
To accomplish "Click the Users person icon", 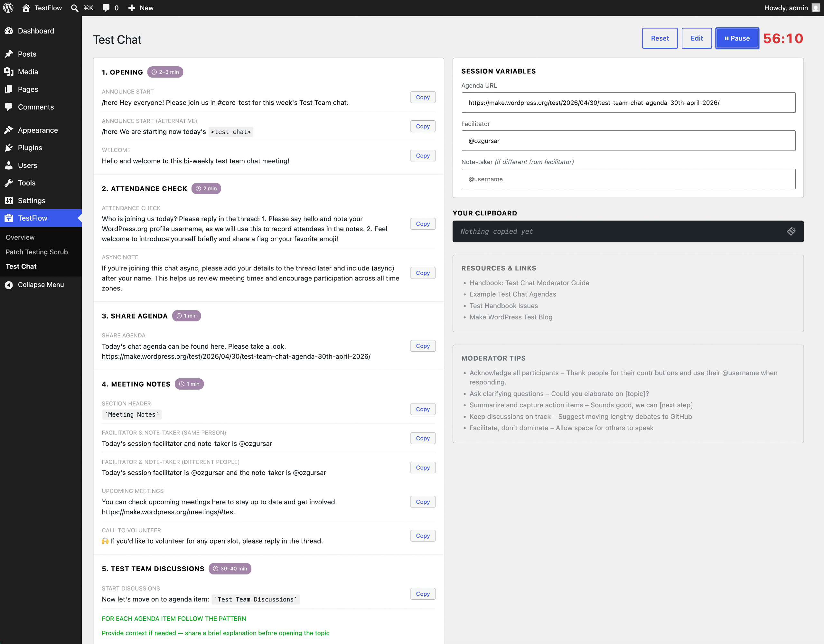I will point(9,165).
